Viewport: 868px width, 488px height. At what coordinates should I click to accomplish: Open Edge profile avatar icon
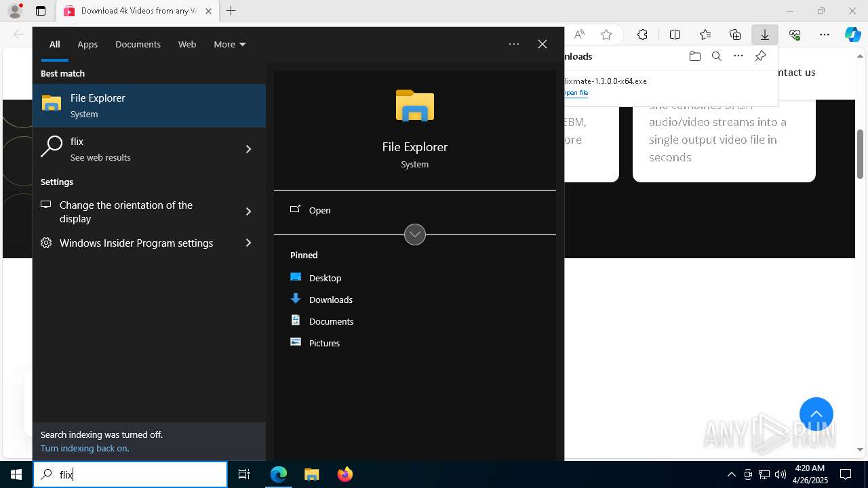pyautogui.click(x=15, y=11)
